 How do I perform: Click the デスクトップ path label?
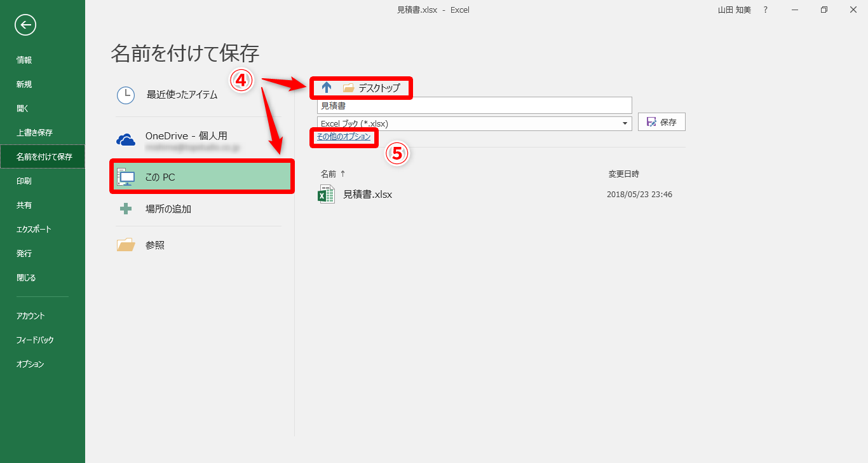coord(379,88)
